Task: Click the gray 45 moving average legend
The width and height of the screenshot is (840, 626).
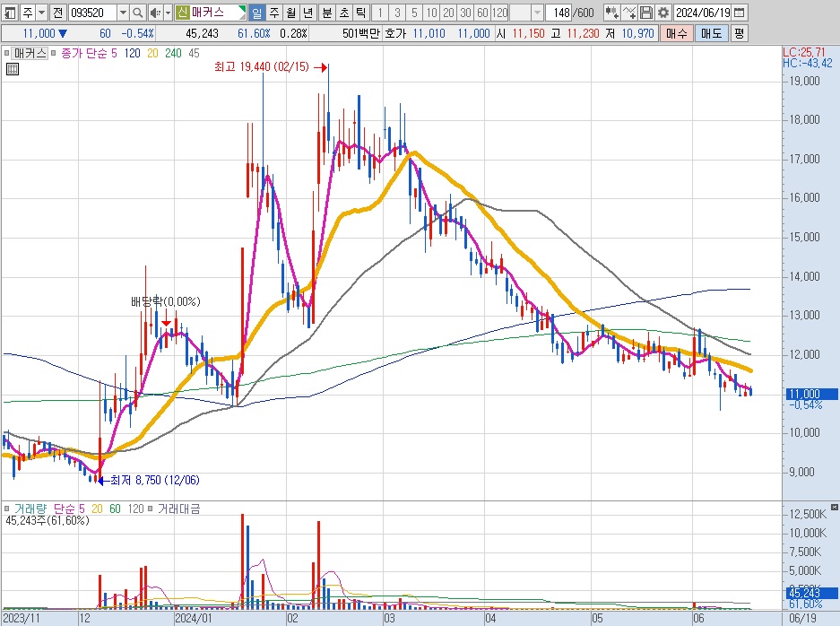Action: coord(194,53)
